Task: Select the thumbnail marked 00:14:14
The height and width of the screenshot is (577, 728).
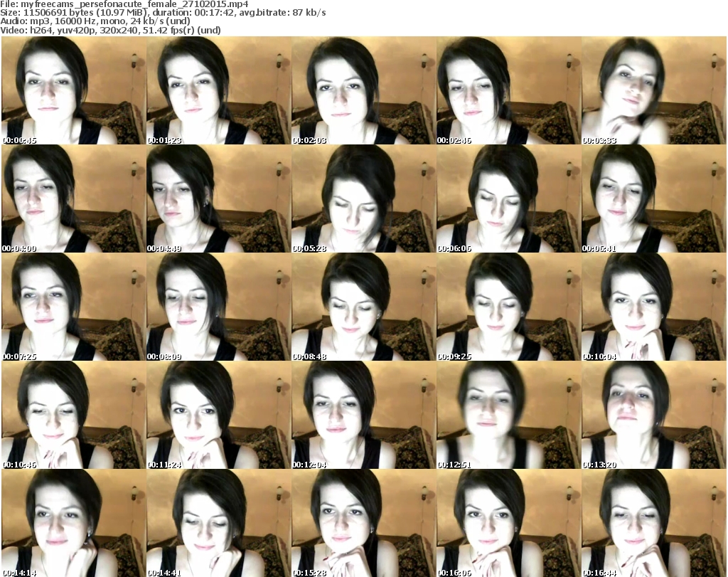Action: coord(74,523)
